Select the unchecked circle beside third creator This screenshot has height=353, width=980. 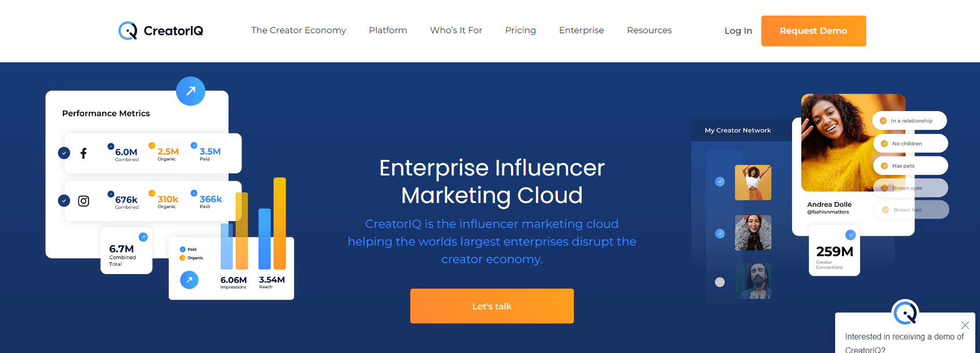point(720,282)
